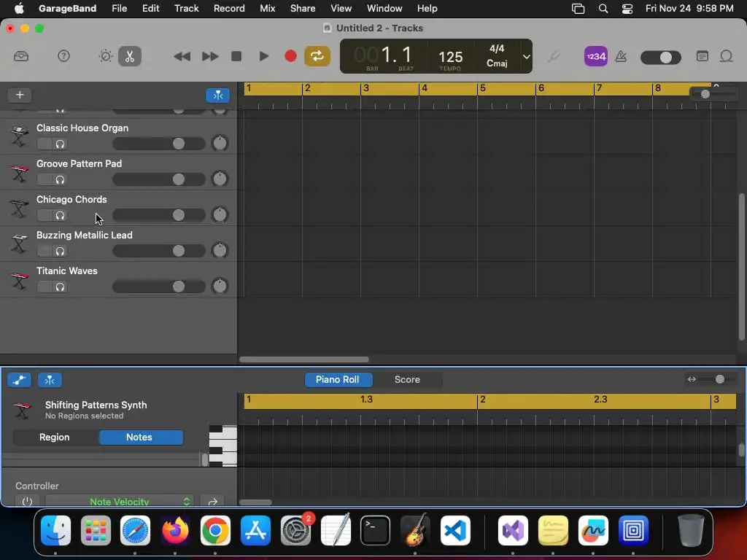Select the Buzzing Metallic Lead instrument icon
747x560 pixels.
coord(19,244)
